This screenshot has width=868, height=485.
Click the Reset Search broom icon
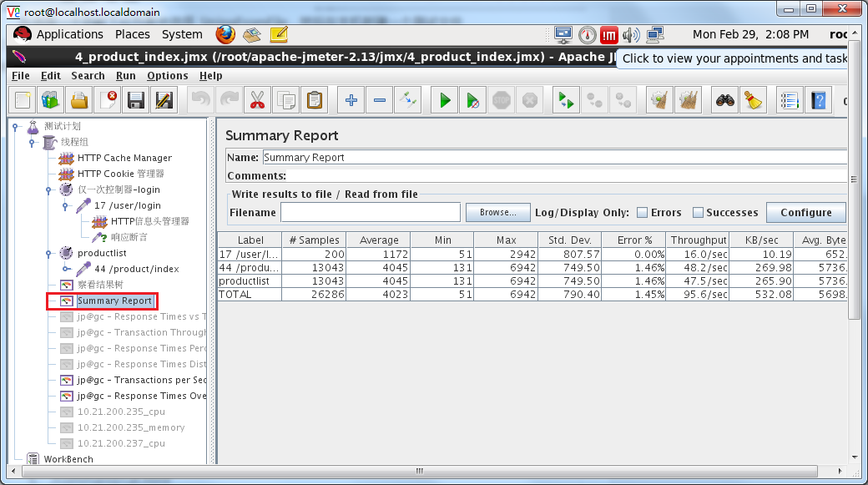pyautogui.click(x=754, y=100)
